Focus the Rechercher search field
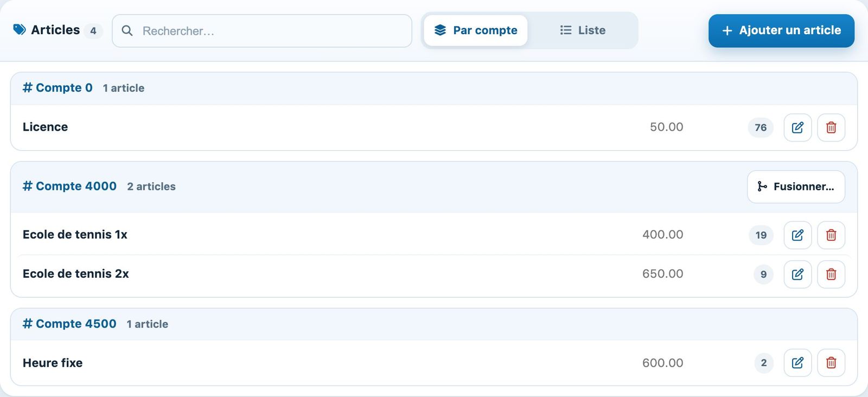Screen dimensions: 868x397 click(x=262, y=31)
